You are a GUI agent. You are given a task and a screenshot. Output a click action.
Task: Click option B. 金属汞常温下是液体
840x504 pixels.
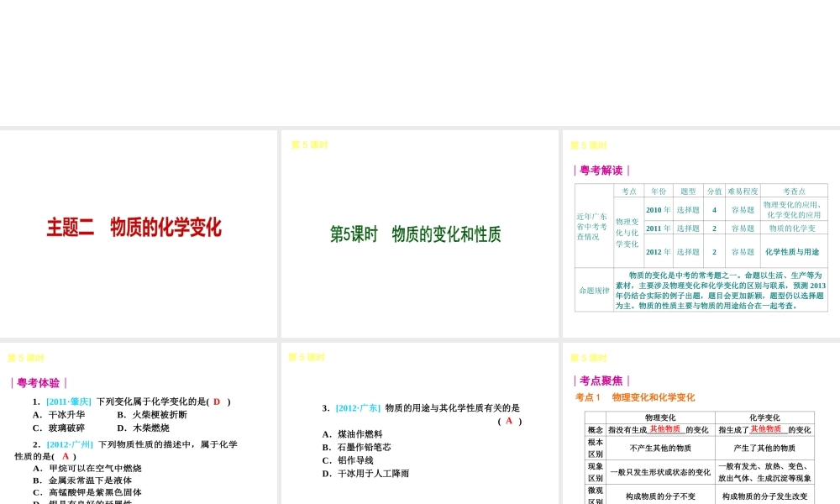point(82,480)
